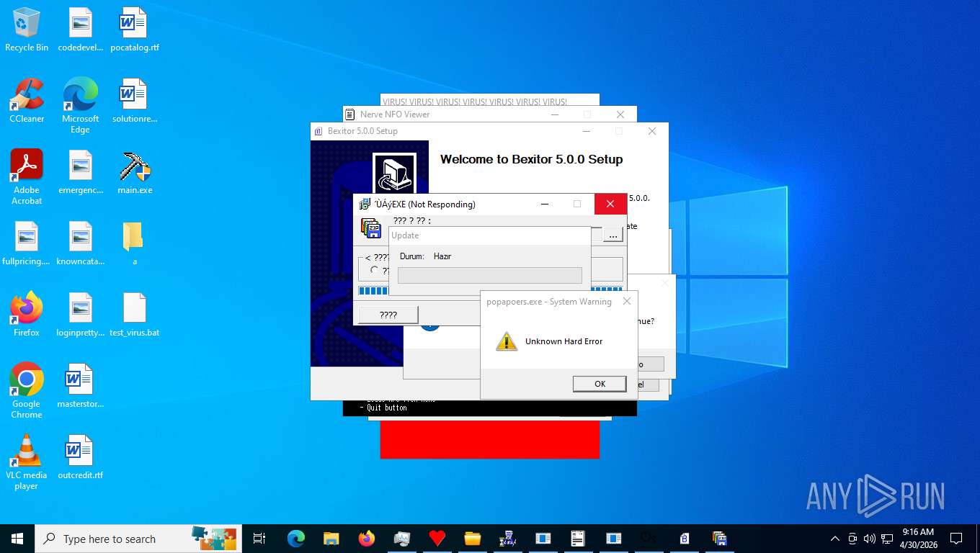This screenshot has height=553, width=980.
Task: Select the main.exe pickaxe icon
Action: 135,173
